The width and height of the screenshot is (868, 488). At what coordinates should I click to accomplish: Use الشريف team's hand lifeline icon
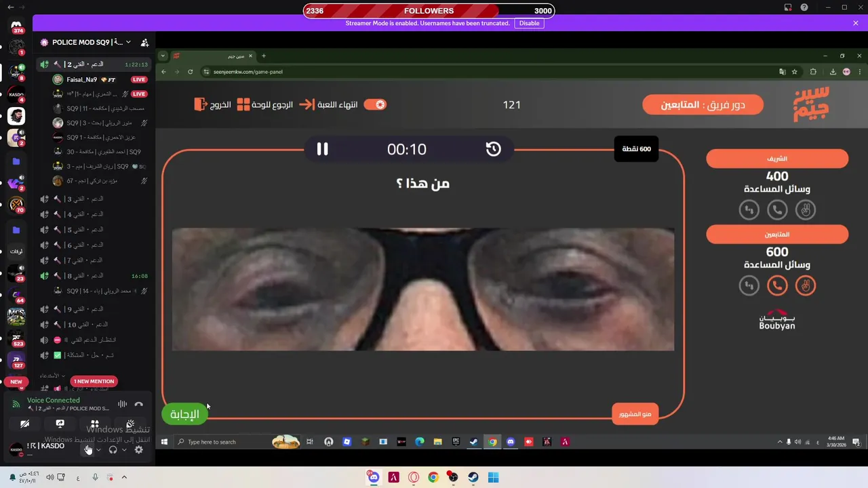[x=749, y=210]
